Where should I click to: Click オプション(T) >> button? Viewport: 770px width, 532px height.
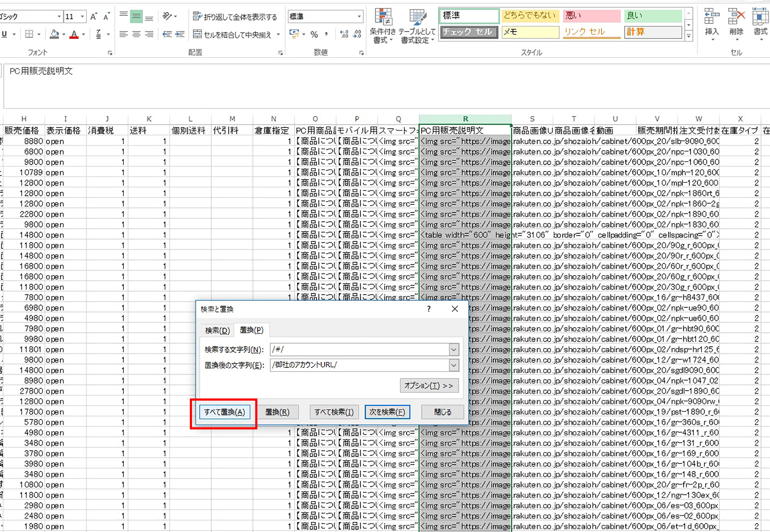point(429,386)
